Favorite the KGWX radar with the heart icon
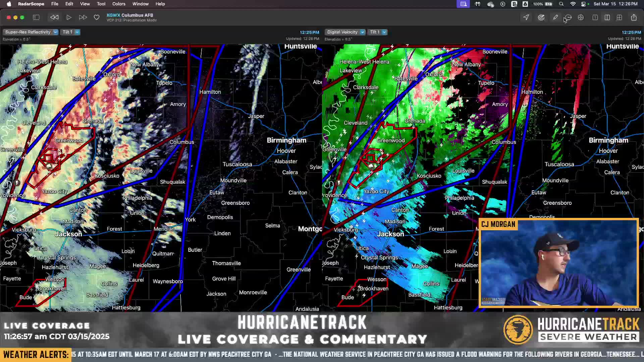Image resolution: width=644 pixels, height=362 pixels. (x=97, y=17)
